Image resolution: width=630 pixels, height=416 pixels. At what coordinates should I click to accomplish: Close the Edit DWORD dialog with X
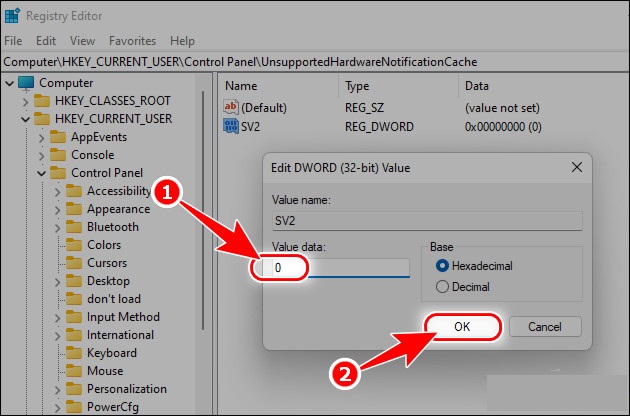pos(577,167)
